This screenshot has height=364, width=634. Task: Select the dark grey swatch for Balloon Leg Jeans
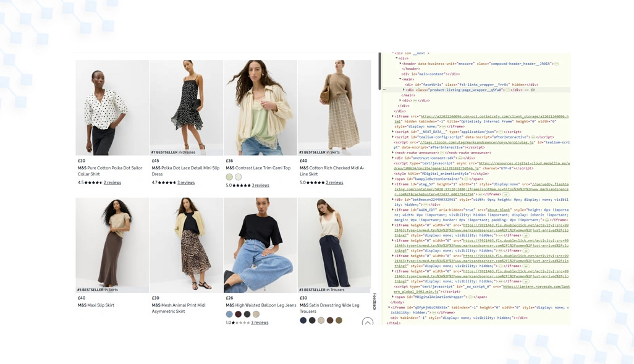click(247, 315)
